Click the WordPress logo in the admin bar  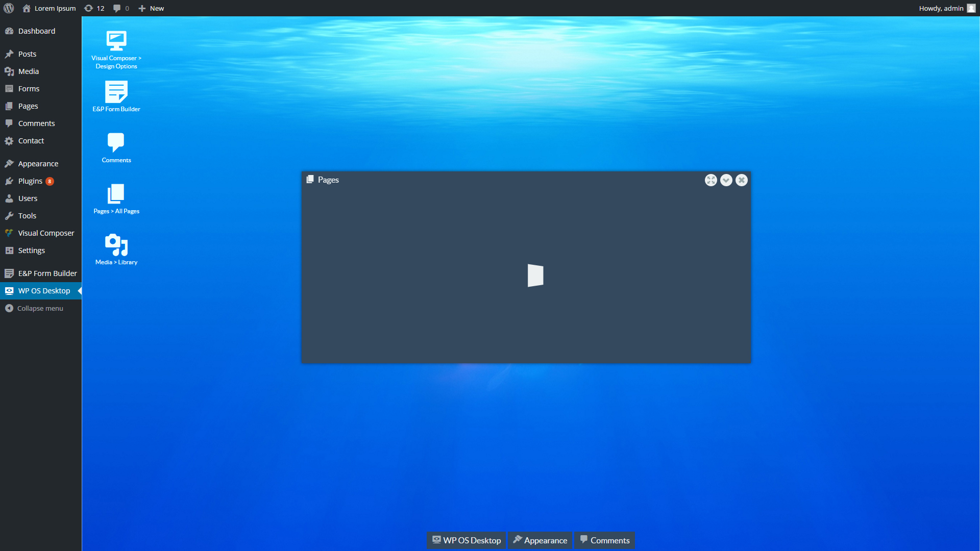click(x=8, y=8)
